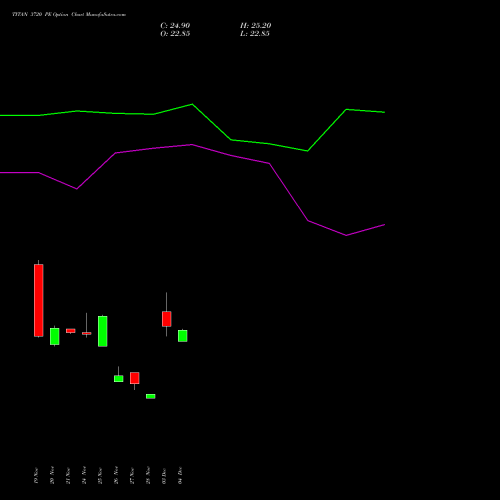500x500 pixels.
Task: Select the tall green candle above 25 Nov
Action: pyautogui.click(x=103, y=331)
